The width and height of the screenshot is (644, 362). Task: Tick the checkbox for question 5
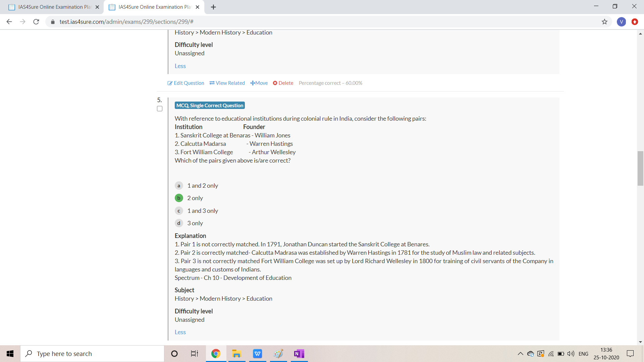(160, 109)
